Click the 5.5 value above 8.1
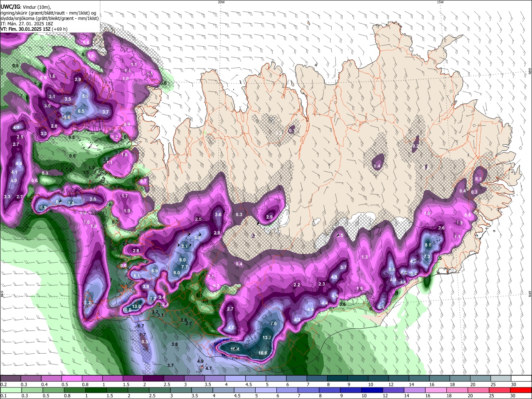This screenshot has height=399, width=532. point(198,237)
